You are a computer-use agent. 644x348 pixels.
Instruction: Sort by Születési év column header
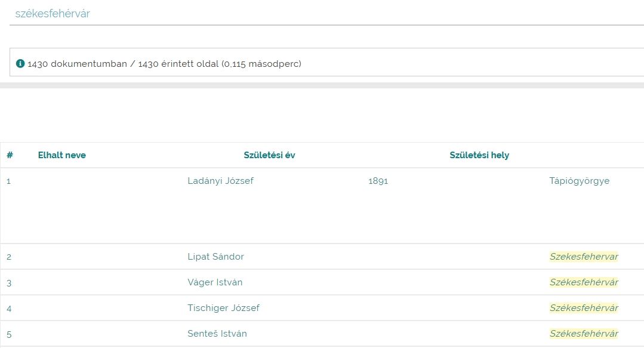pos(269,155)
